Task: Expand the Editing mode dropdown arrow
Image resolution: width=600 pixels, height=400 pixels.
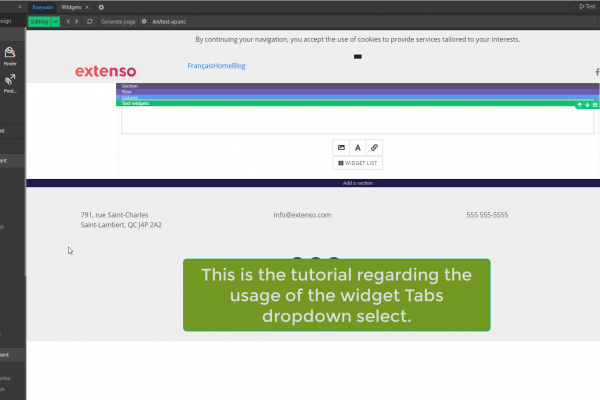Action: pyautogui.click(x=56, y=21)
